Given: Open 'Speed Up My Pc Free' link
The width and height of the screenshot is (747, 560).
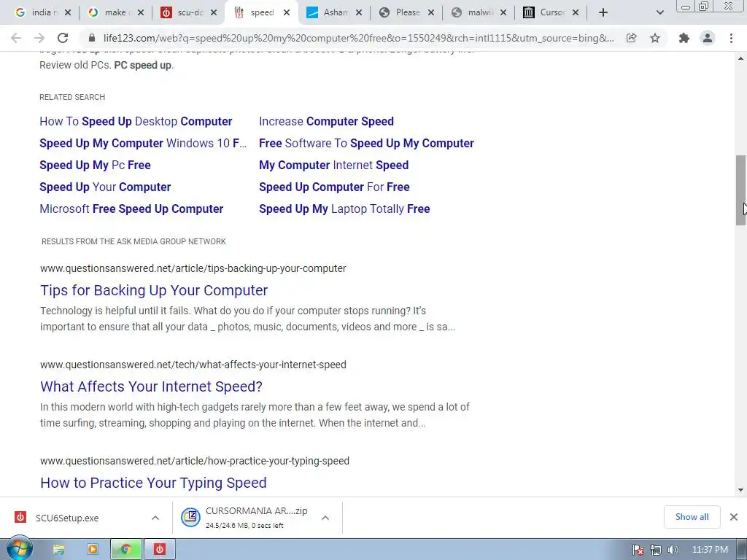Looking at the screenshot, I should (96, 166).
